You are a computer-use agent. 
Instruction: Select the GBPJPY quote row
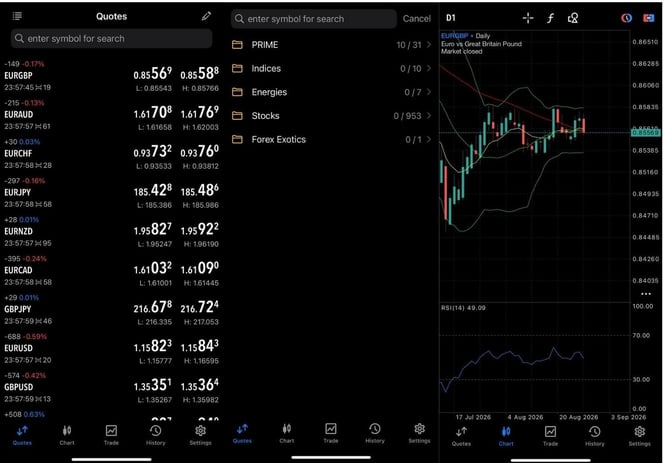[111, 310]
